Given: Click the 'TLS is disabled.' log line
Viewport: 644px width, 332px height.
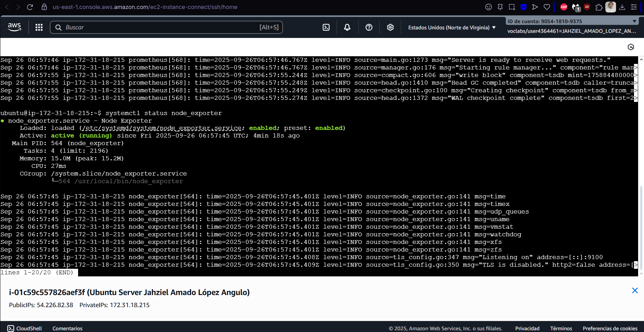Looking at the screenshot, I should pos(319,265).
